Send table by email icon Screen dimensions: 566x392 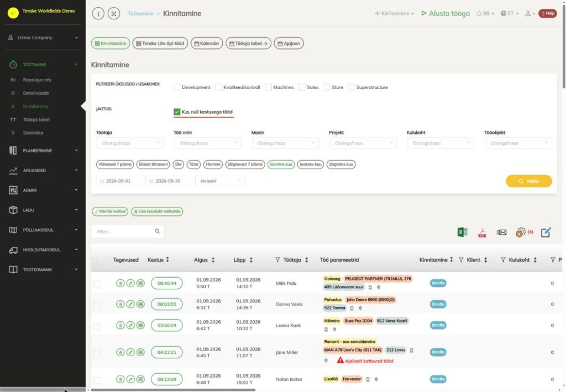(x=501, y=232)
